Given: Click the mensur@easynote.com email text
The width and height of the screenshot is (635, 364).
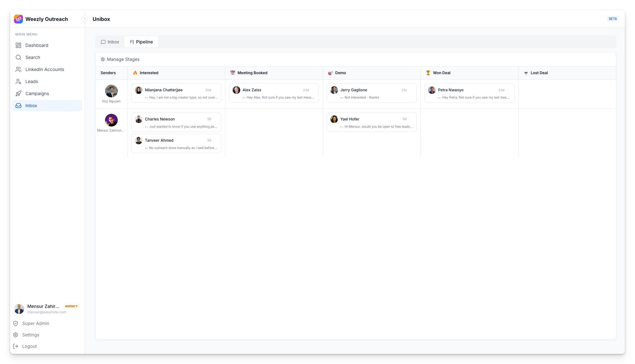Looking at the screenshot, I should coord(47,312).
